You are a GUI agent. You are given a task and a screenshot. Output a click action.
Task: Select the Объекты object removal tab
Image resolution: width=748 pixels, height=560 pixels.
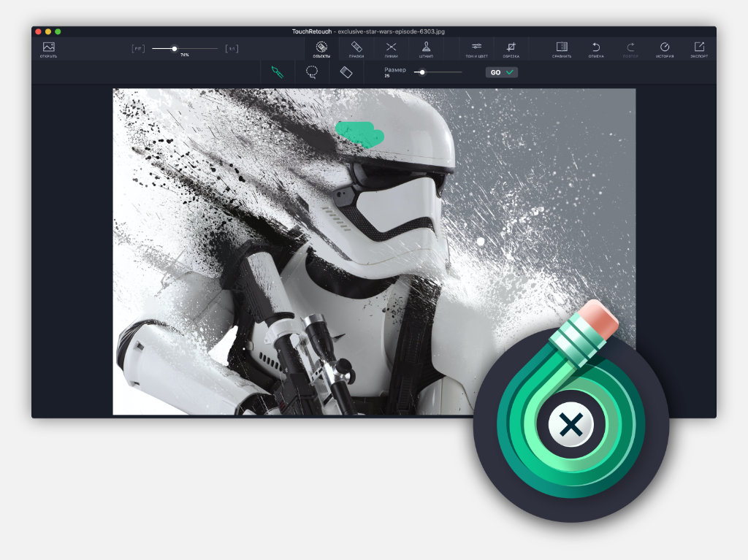point(321,50)
